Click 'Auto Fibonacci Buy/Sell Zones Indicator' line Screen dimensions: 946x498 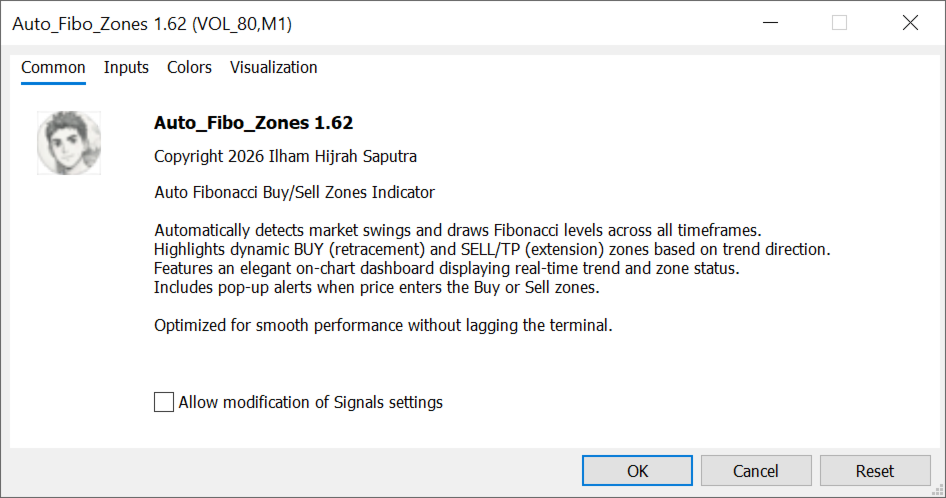(x=294, y=193)
